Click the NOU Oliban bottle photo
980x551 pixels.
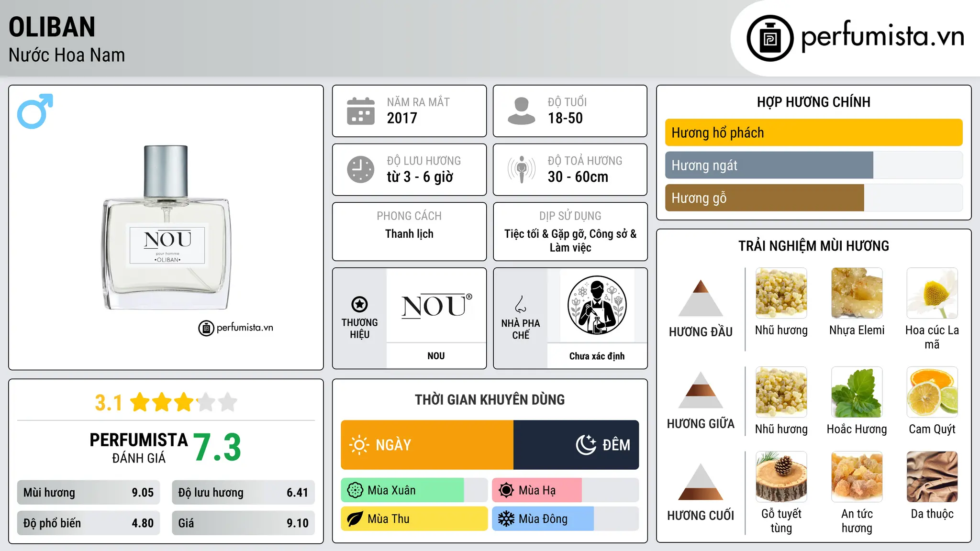click(x=166, y=227)
